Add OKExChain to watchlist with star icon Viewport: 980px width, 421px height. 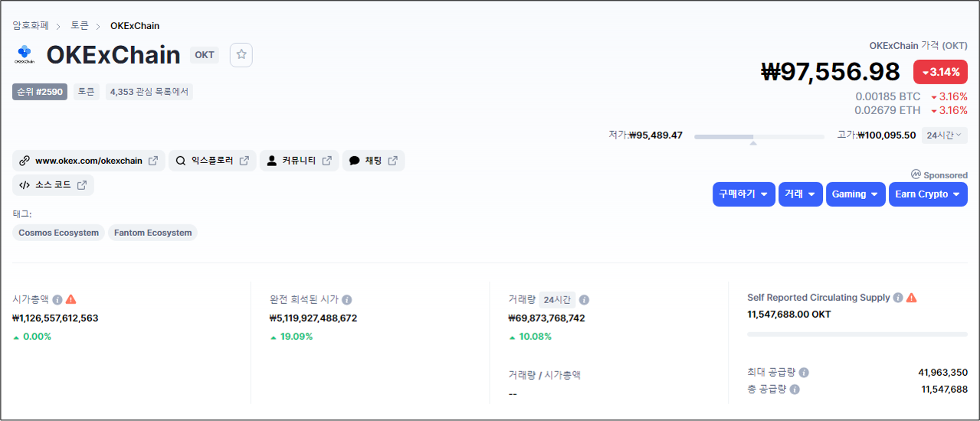click(241, 54)
